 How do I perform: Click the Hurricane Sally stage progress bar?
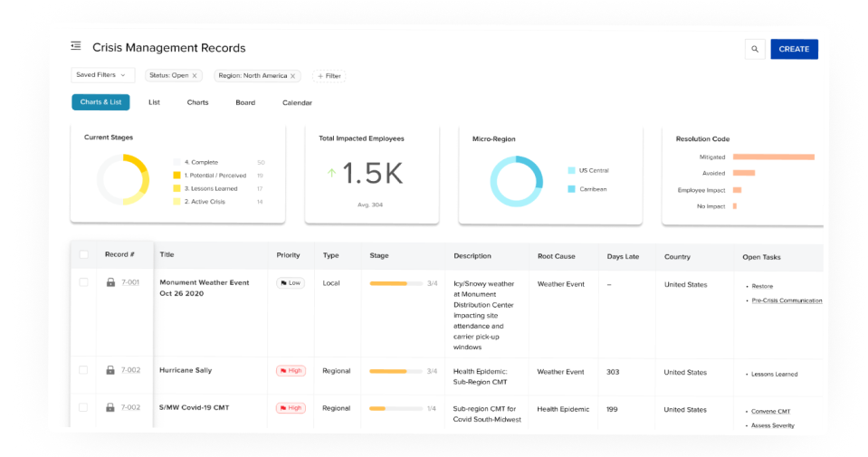click(x=396, y=371)
